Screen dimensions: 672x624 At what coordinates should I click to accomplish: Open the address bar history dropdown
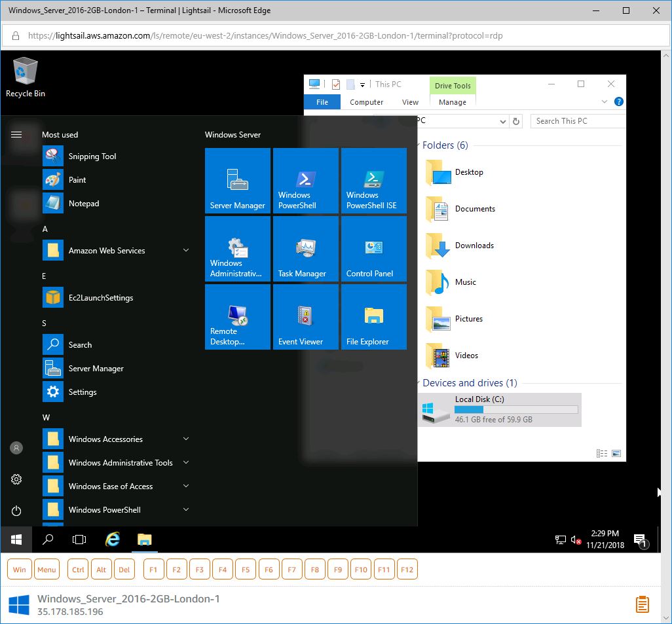click(503, 121)
